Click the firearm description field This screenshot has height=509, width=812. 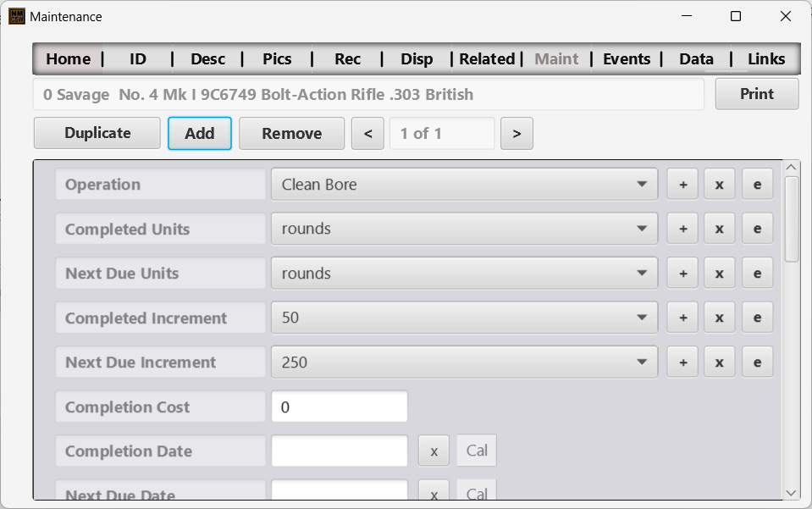pos(368,94)
